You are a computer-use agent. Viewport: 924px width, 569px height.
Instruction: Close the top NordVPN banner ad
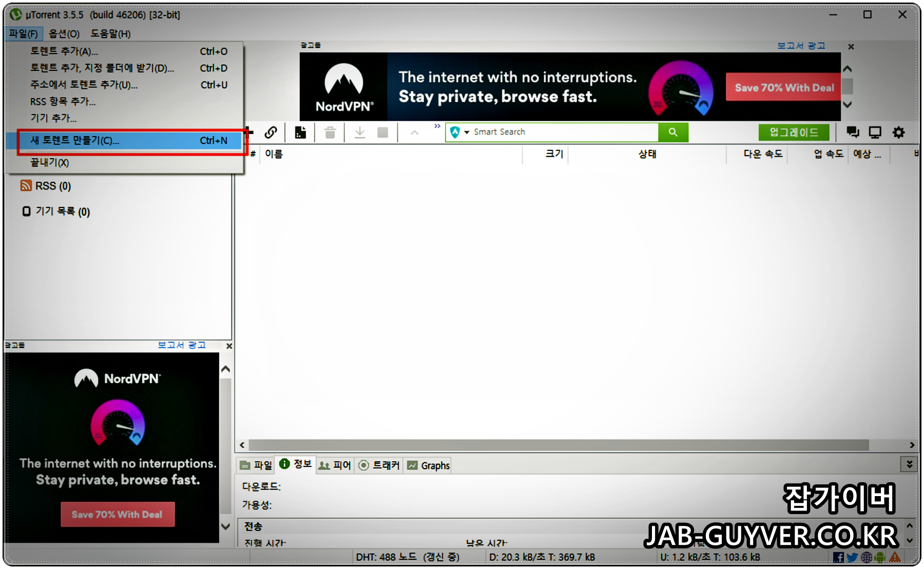point(851,47)
